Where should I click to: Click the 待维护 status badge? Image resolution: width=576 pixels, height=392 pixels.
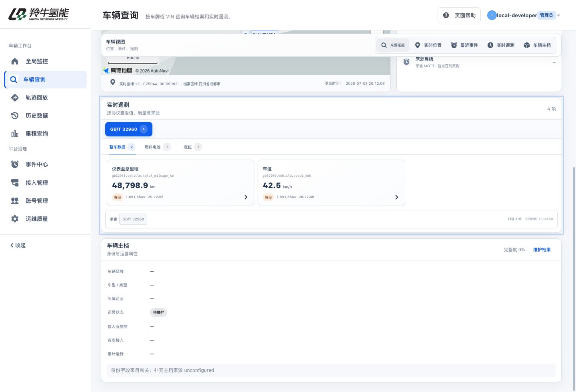coord(159,312)
